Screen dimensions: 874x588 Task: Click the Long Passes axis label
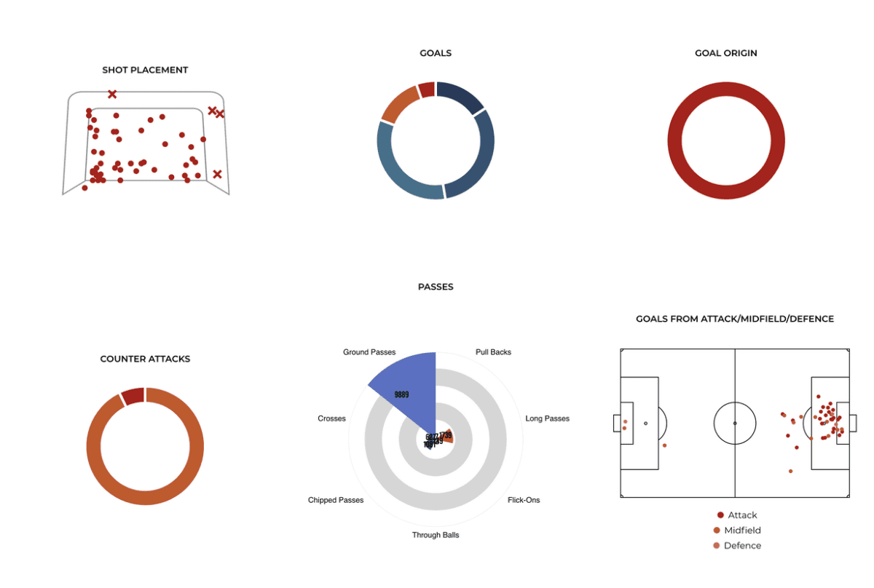[548, 418]
